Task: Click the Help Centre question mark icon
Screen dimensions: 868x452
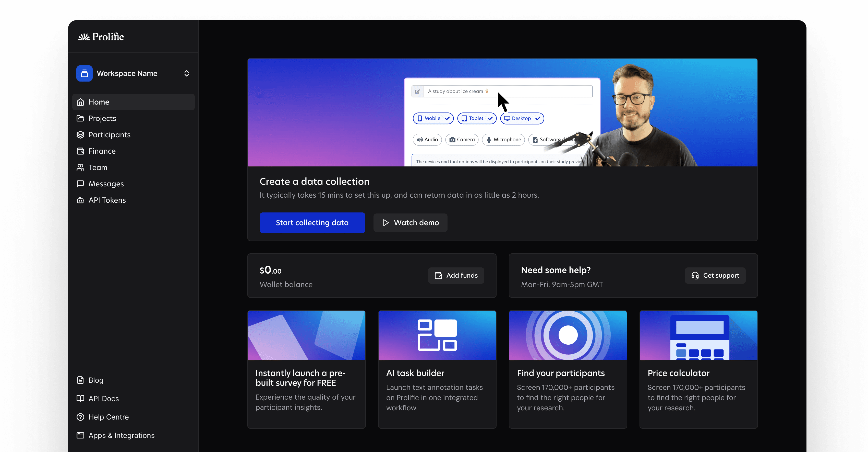Action: click(80, 417)
